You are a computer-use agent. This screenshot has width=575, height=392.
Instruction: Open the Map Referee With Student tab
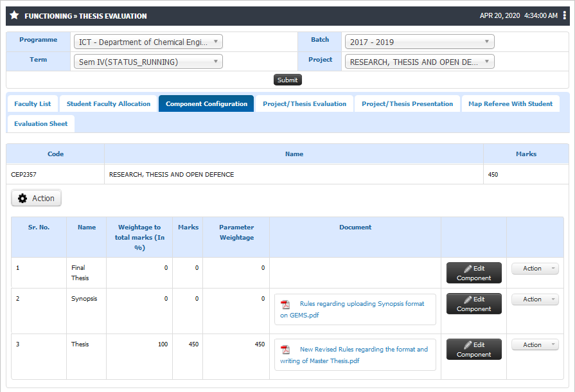(510, 103)
